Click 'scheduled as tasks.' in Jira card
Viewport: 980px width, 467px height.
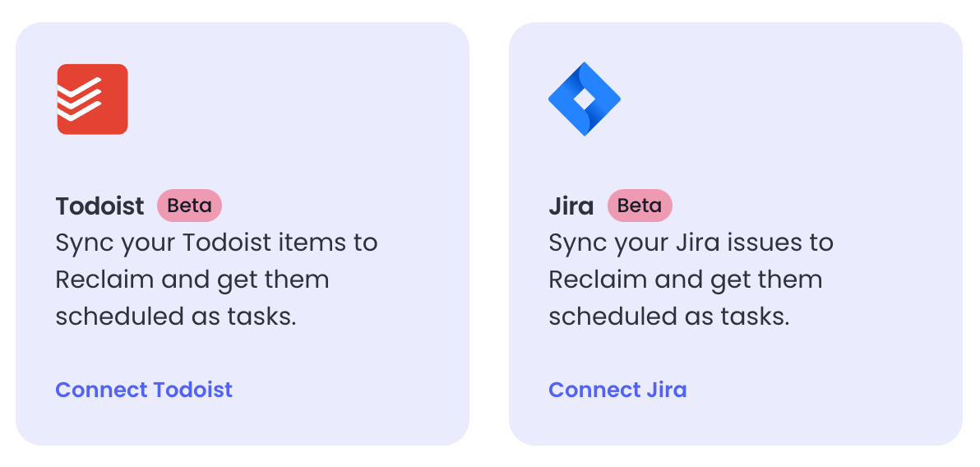pos(669,317)
